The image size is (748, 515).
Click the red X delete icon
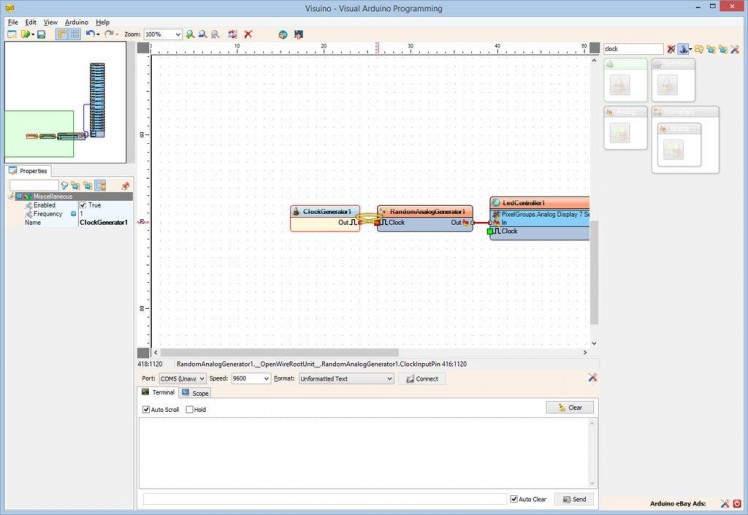248,34
